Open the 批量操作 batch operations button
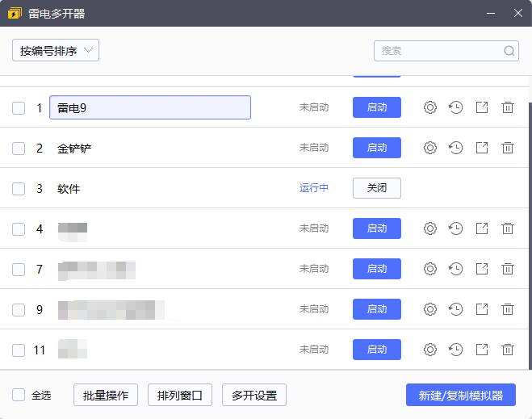Image resolution: width=532 pixels, height=419 pixels. (106, 395)
